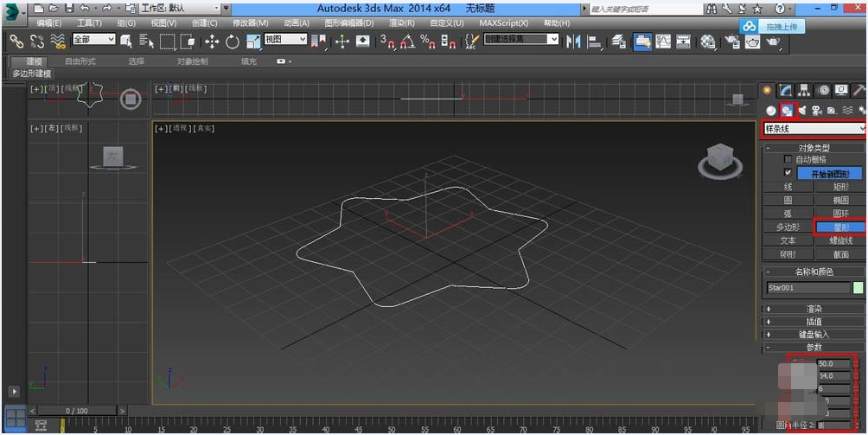Expand the 键盘输入 rollout
Viewport: 868px width, 435px height.
click(814, 334)
